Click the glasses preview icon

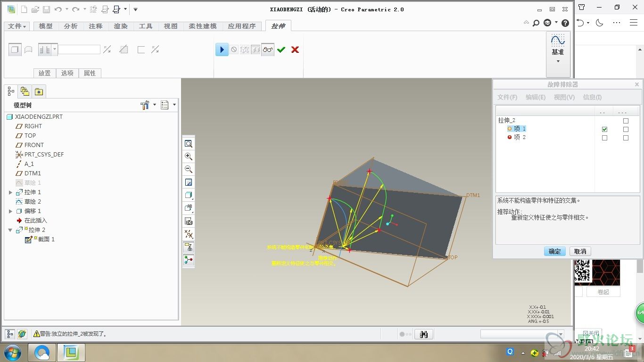(x=268, y=49)
